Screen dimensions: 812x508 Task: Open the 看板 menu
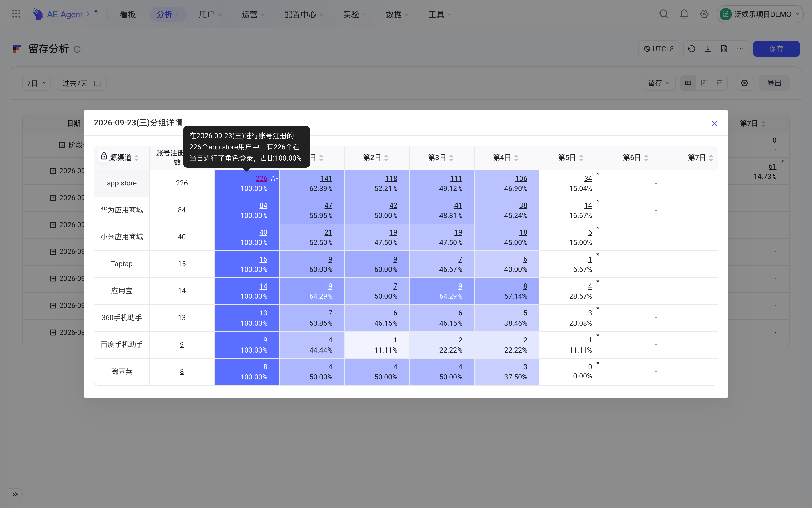coord(128,14)
